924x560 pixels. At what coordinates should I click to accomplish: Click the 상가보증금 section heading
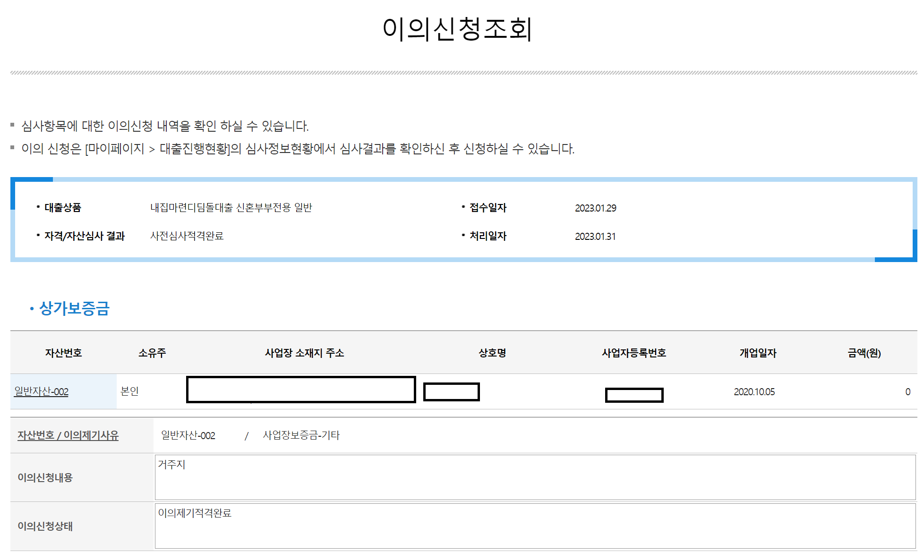click(x=74, y=308)
